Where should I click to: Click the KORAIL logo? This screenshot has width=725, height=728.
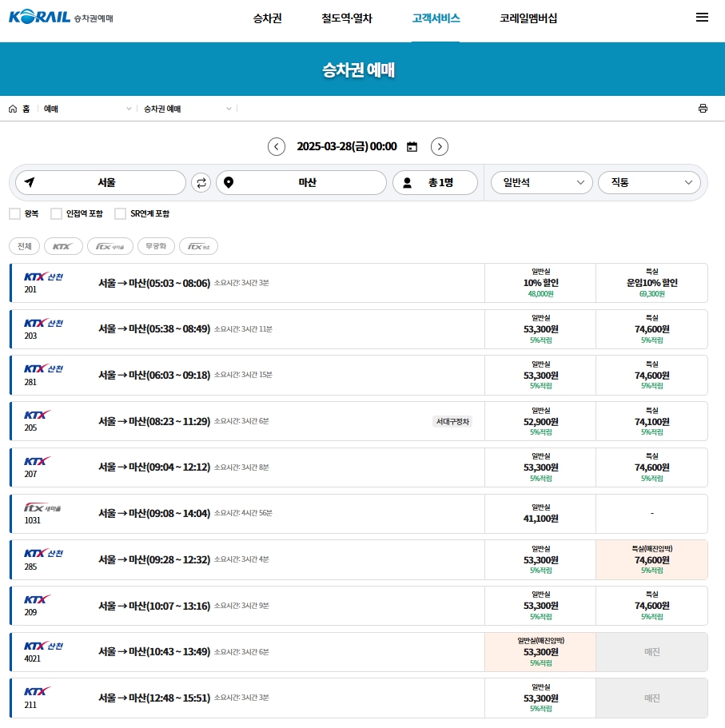coord(39,17)
